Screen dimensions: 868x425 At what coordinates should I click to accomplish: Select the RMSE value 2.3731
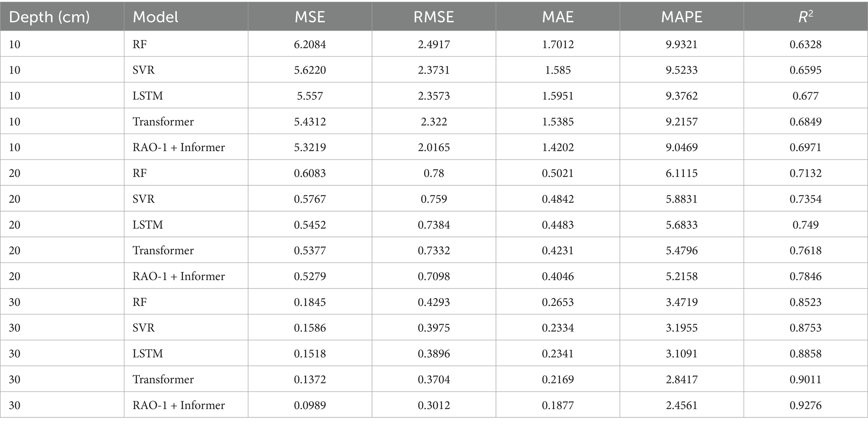(x=434, y=70)
